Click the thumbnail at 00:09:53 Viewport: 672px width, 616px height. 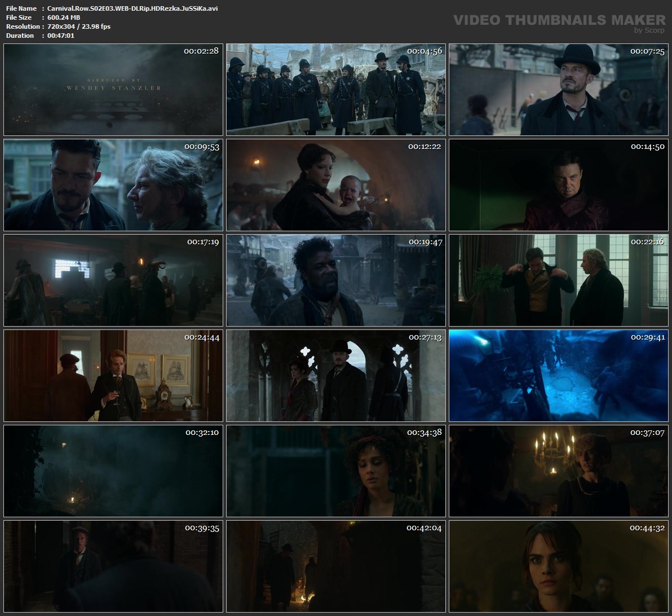point(113,185)
